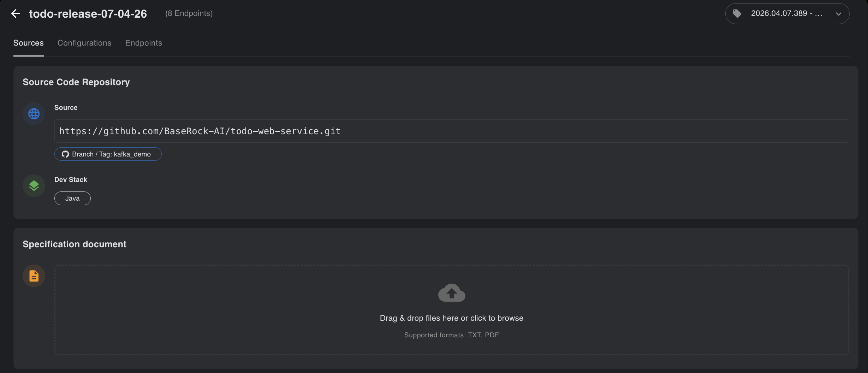Click the Supported formats: TXT, PDF text
Viewport: 868px width, 373px height.
pos(451,335)
